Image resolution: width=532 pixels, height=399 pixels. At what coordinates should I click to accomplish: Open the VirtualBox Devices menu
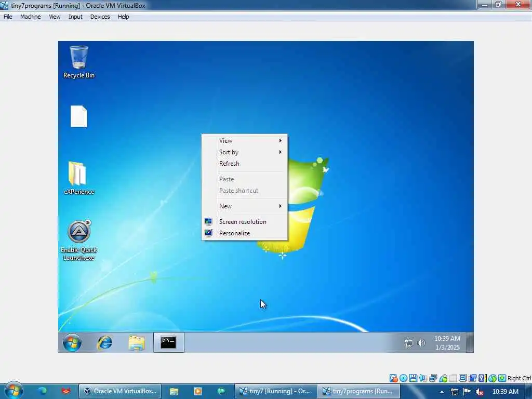point(100,17)
